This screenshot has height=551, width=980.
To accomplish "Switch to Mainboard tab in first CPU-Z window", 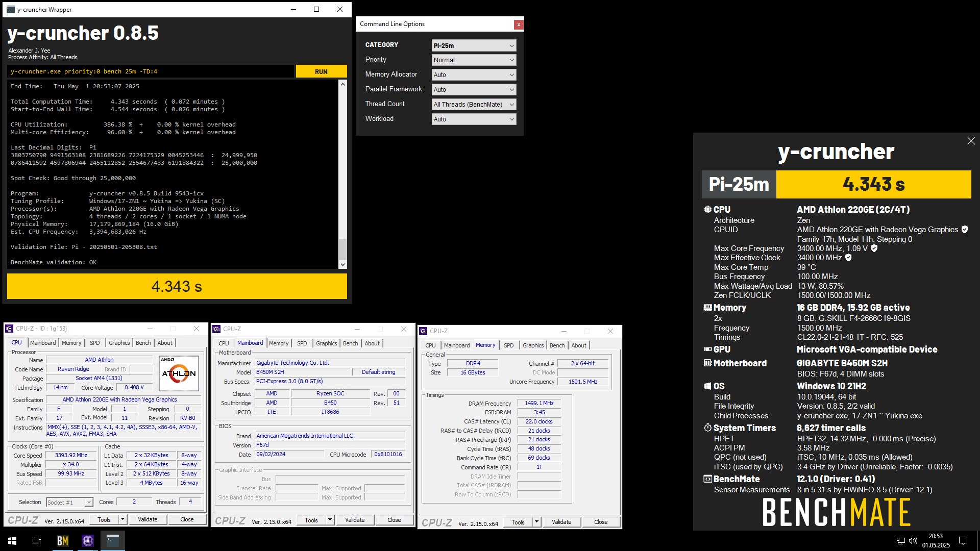I will pos(43,343).
